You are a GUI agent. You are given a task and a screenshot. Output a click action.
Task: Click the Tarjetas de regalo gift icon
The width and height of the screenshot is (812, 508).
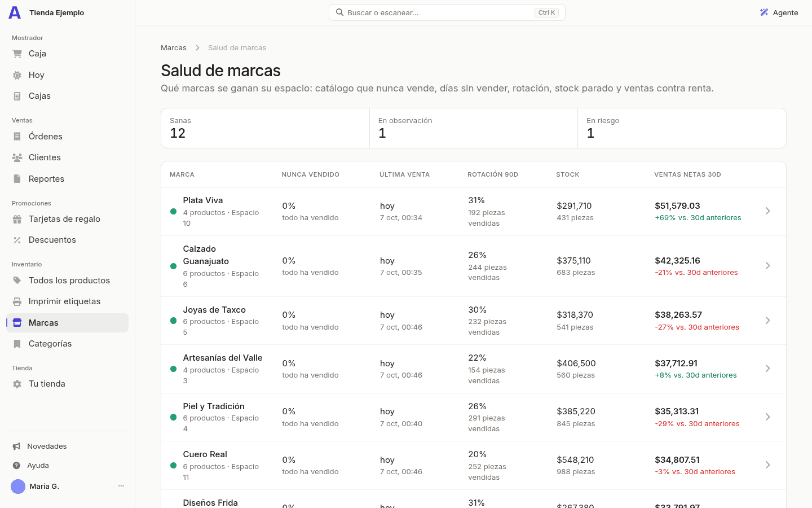(x=17, y=219)
